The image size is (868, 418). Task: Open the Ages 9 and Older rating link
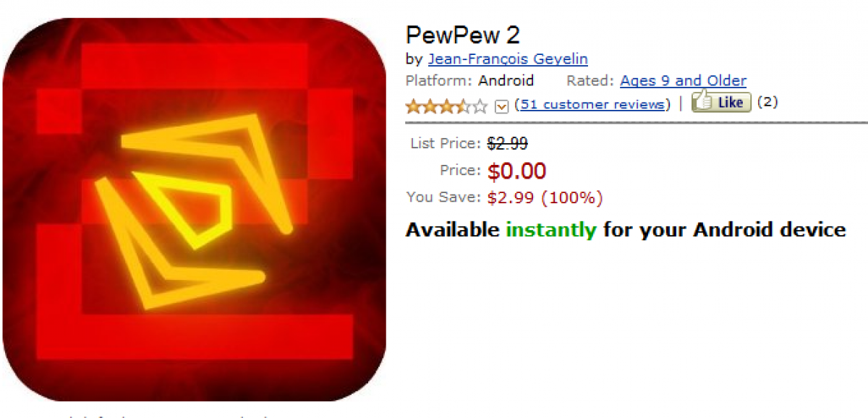[683, 80]
